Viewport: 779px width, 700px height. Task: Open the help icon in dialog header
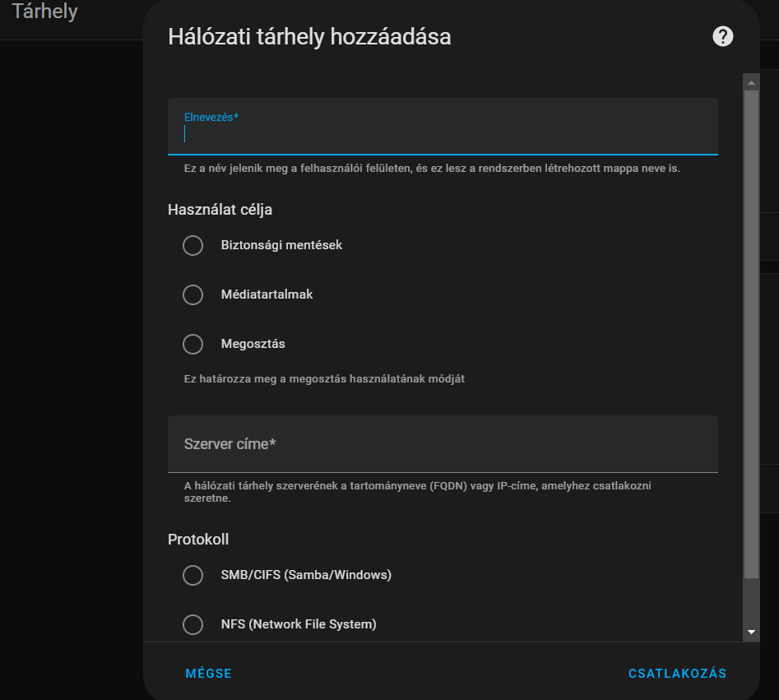(x=722, y=36)
